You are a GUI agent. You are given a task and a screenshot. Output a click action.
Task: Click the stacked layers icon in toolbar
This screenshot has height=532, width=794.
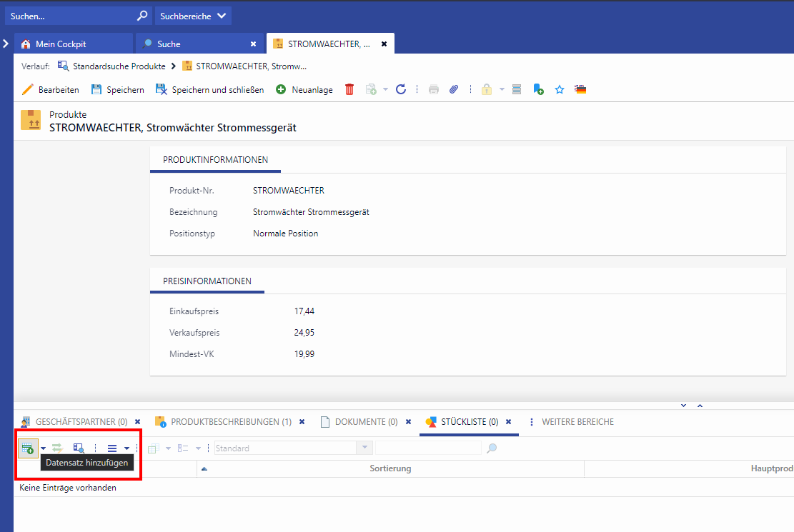tap(517, 89)
